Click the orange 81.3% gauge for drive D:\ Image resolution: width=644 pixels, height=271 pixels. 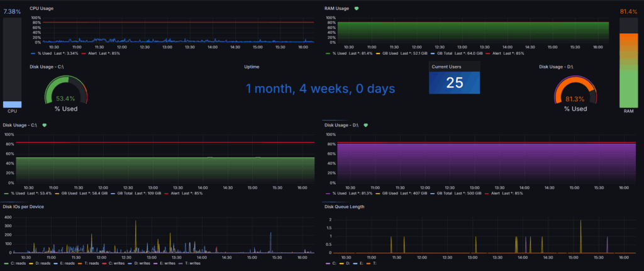tap(575, 93)
